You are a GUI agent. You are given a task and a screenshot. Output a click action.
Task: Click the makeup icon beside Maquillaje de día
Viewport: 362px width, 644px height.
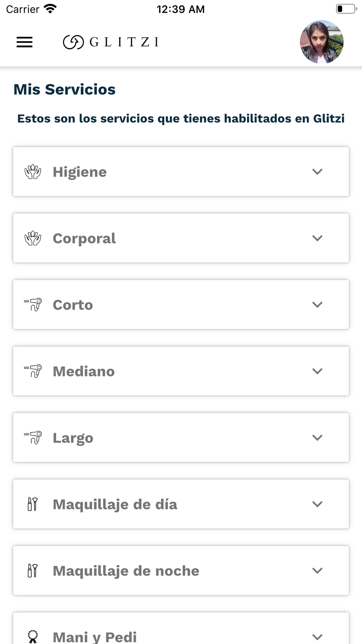click(33, 504)
